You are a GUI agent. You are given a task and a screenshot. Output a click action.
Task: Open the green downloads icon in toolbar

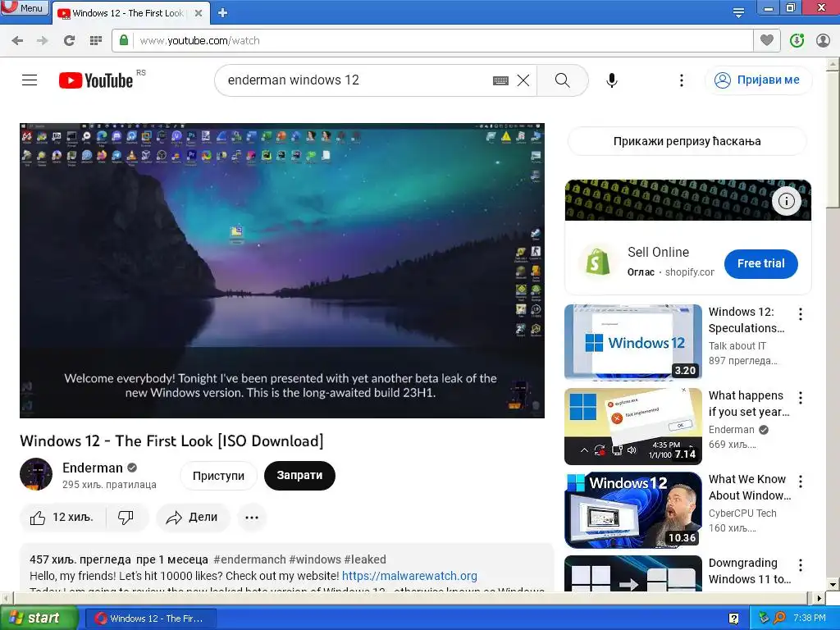pyautogui.click(x=797, y=40)
